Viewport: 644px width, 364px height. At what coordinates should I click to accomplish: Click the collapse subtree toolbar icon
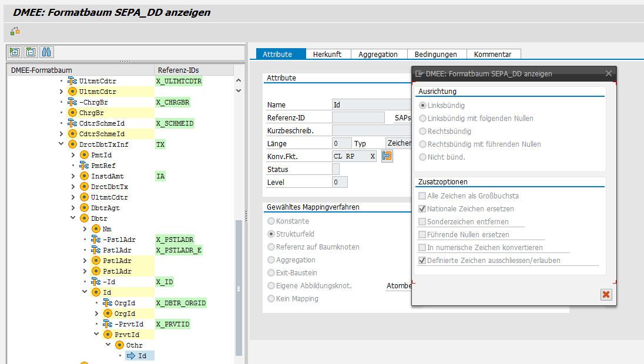point(31,52)
